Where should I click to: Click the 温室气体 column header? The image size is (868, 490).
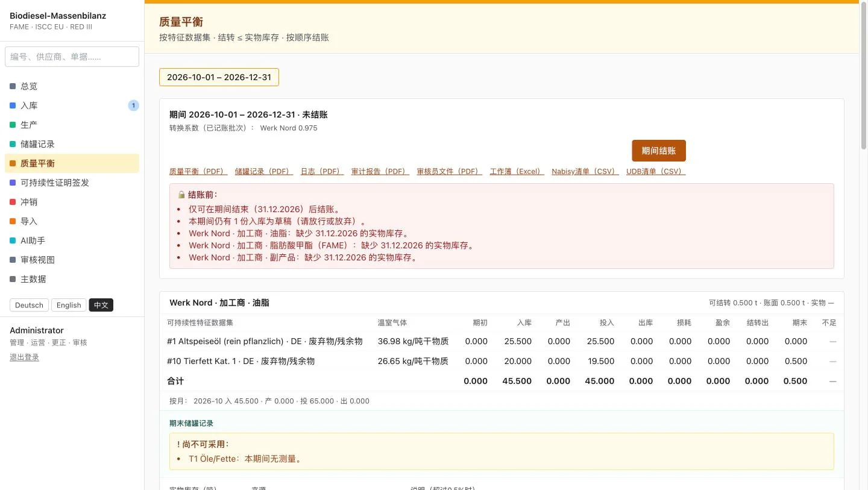point(392,322)
